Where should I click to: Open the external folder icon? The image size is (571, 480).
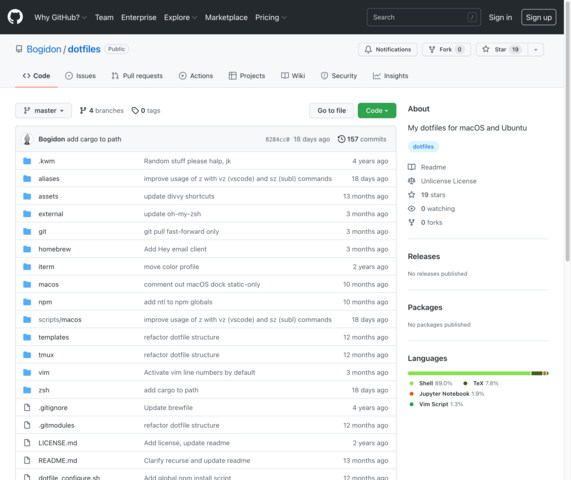27,214
